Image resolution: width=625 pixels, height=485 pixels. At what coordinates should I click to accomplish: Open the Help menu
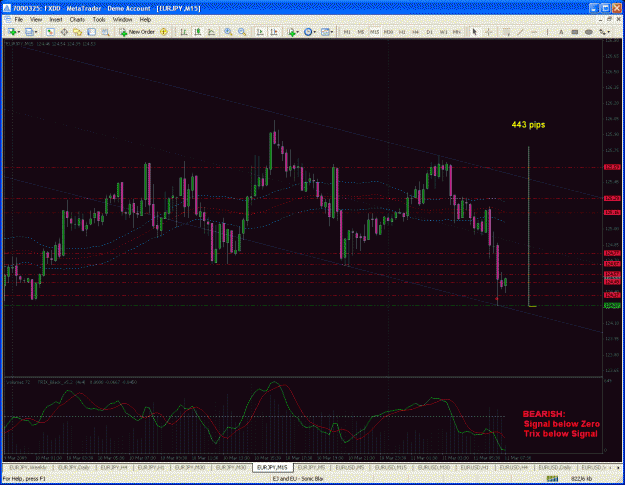(x=145, y=20)
